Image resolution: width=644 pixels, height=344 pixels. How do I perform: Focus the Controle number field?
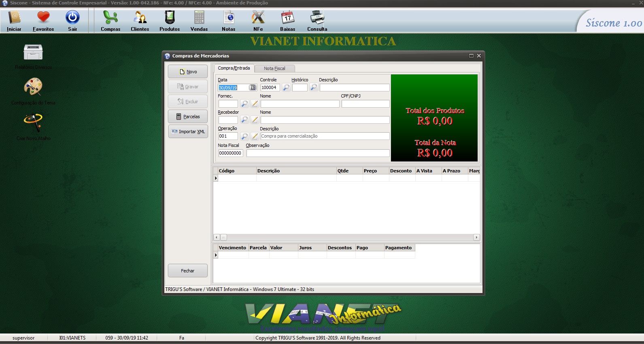point(270,87)
